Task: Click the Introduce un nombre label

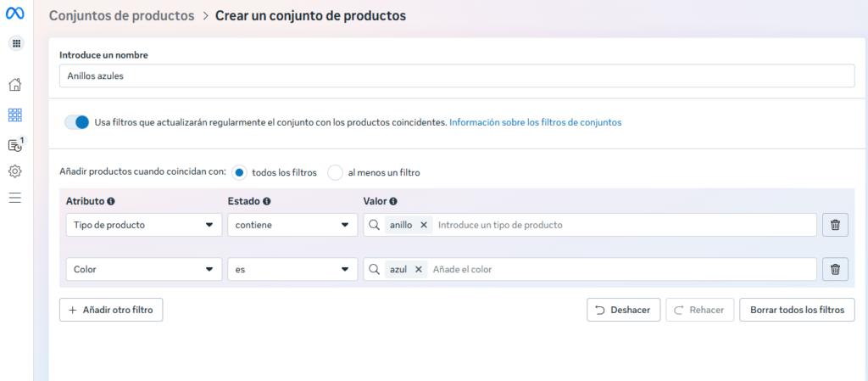Action: point(103,55)
